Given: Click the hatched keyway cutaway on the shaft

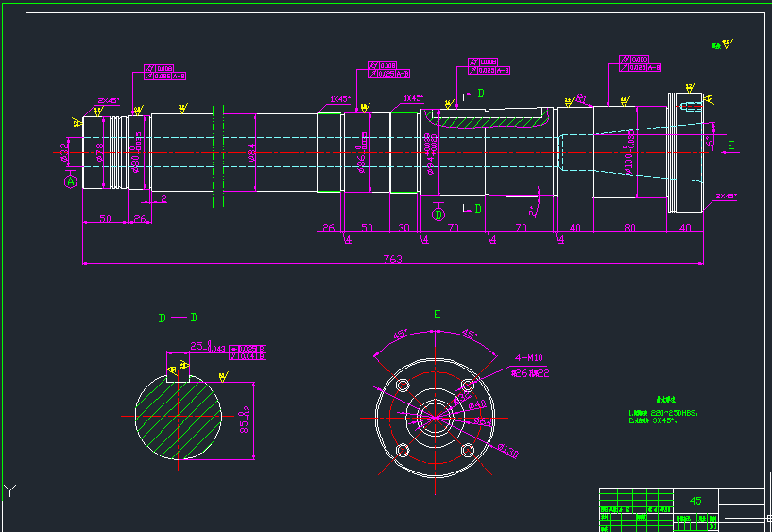Looking at the screenshot, I should pyautogui.click(x=487, y=120).
